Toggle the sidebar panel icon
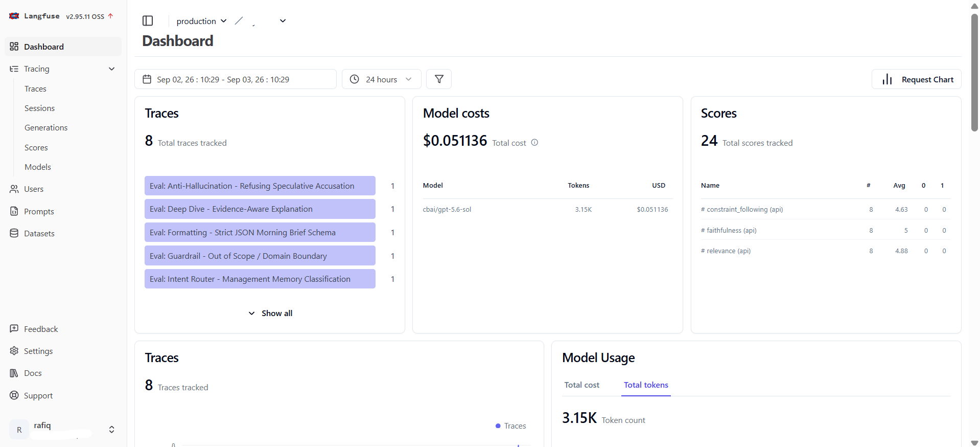The height and width of the screenshot is (447, 980). [148, 20]
